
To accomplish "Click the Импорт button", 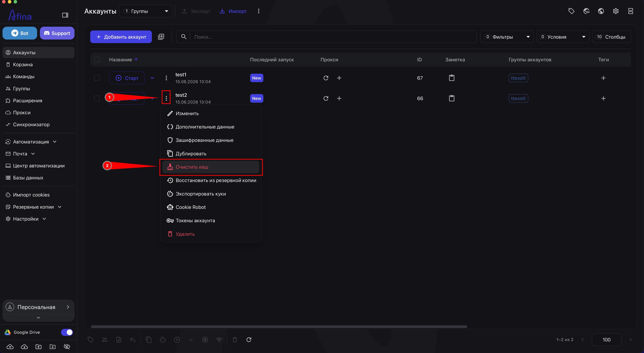I will point(233,11).
